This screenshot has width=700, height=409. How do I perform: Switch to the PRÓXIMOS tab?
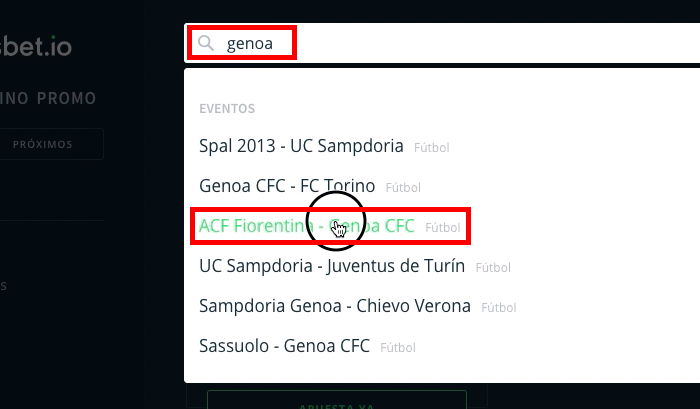[x=43, y=144]
